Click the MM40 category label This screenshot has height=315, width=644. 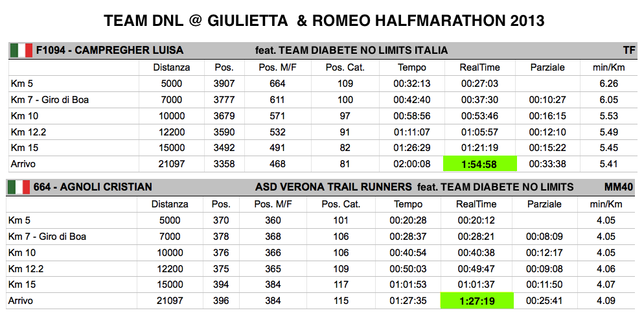[x=618, y=187]
